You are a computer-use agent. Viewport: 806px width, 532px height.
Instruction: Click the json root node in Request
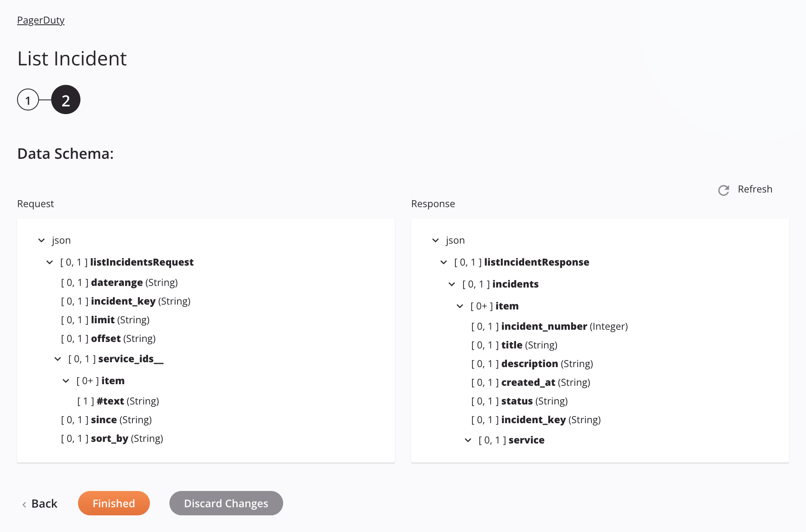pos(62,240)
